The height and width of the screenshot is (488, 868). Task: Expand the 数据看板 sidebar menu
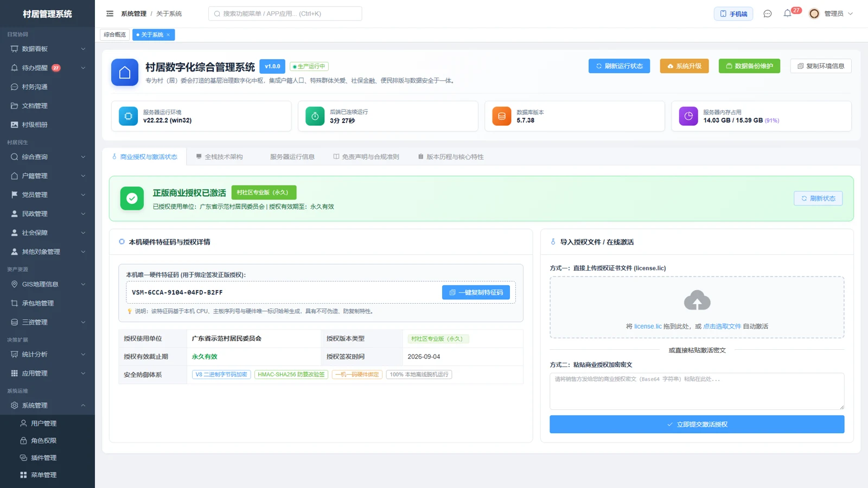pos(47,49)
